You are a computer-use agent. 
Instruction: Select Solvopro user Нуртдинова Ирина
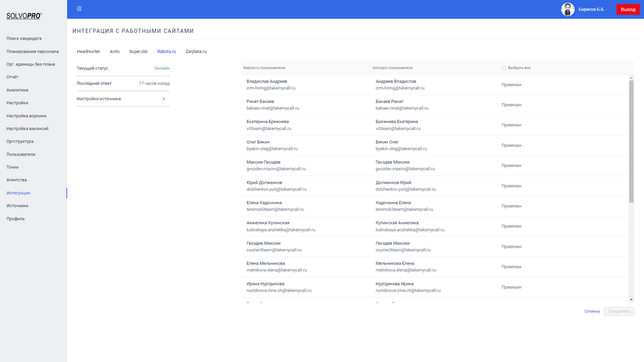[394, 284]
